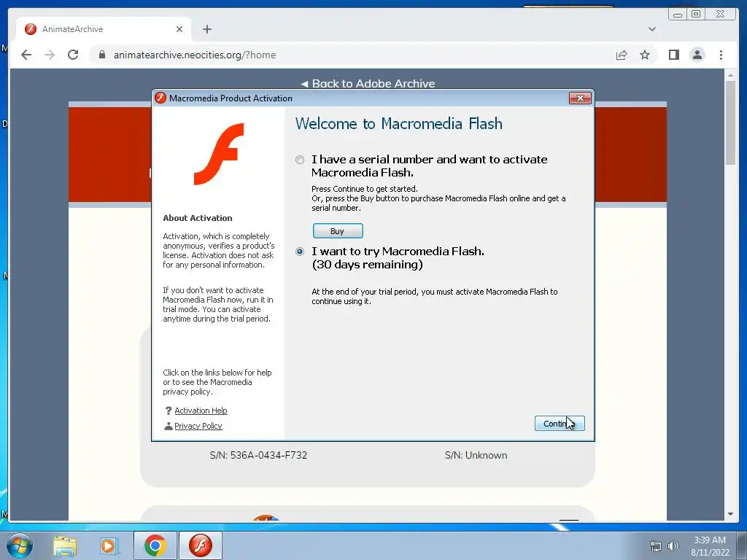Image resolution: width=747 pixels, height=560 pixels.
Task: Close the Macromedia Product Activation dialog
Action: (580, 98)
